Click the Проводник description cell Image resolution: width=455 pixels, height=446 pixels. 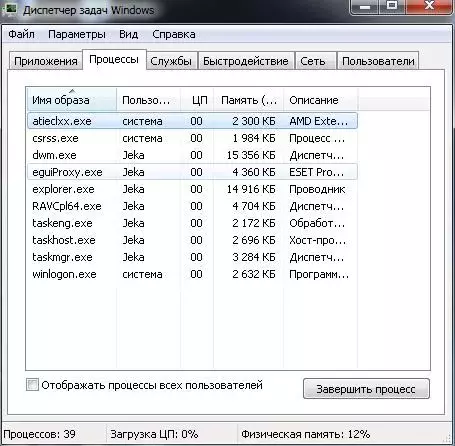click(317, 189)
